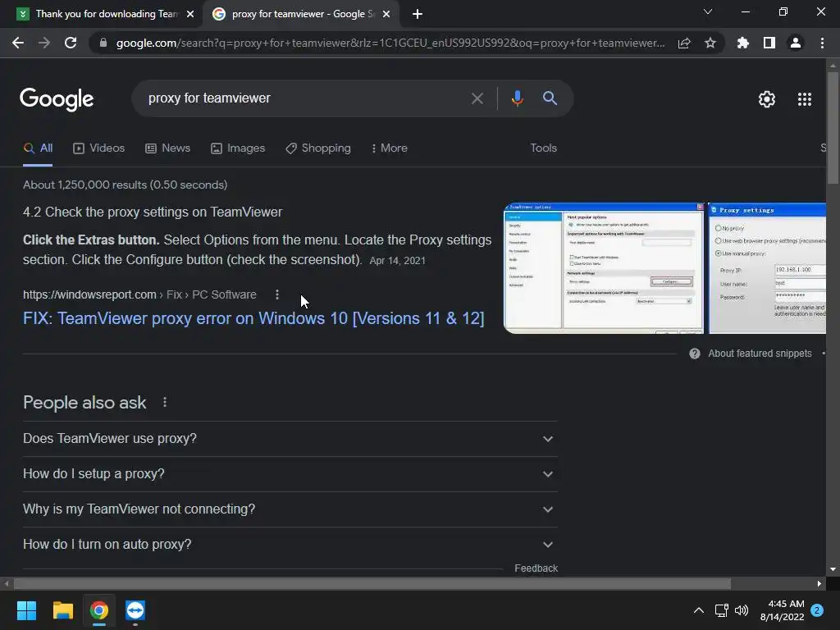Close the TeamViewer download tab
Image resolution: width=840 pixels, height=630 pixels.
click(x=190, y=14)
